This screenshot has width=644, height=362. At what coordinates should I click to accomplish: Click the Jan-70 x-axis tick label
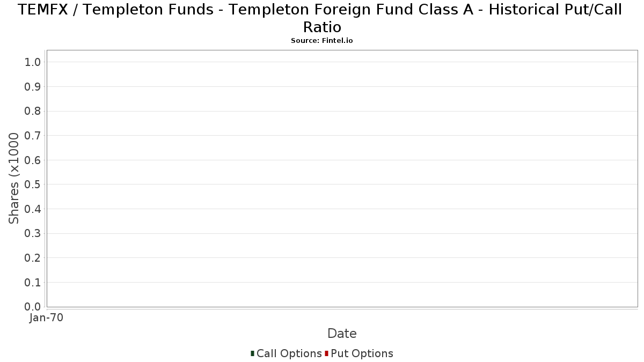[x=47, y=318]
